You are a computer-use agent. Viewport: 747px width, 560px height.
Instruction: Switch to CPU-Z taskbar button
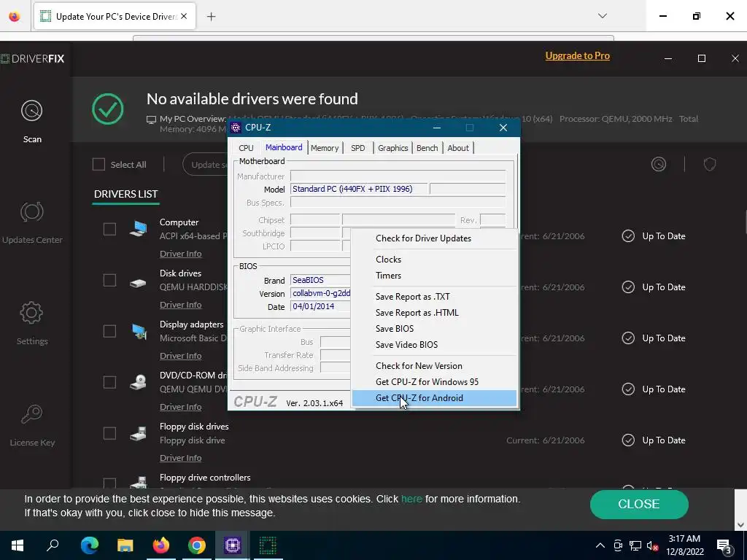[233, 545]
